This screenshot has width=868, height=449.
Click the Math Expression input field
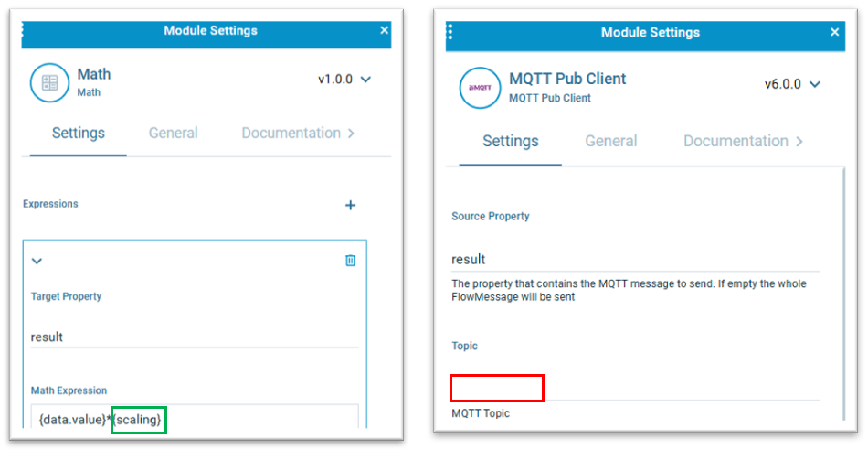coord(195,417)
